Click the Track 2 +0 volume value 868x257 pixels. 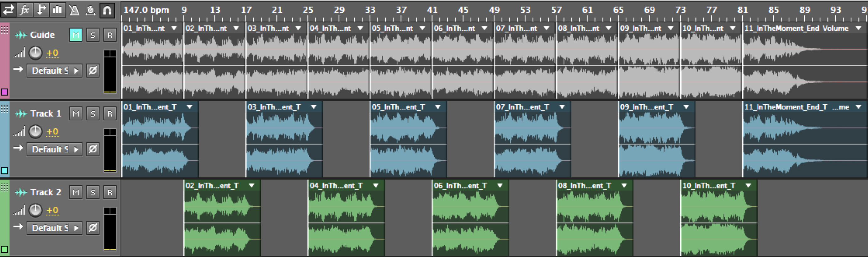(x=52, y=211)
